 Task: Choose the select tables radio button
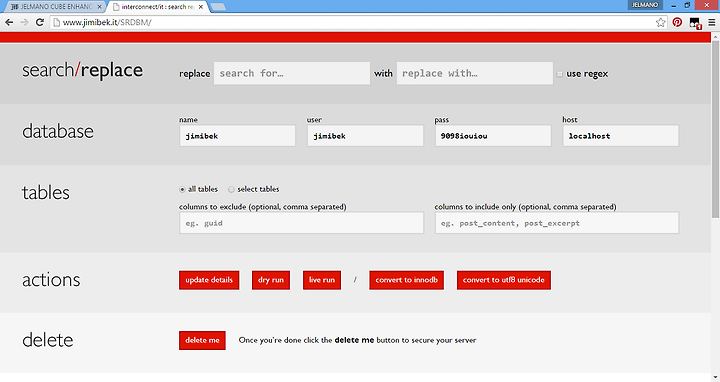[x=231, y=189]
